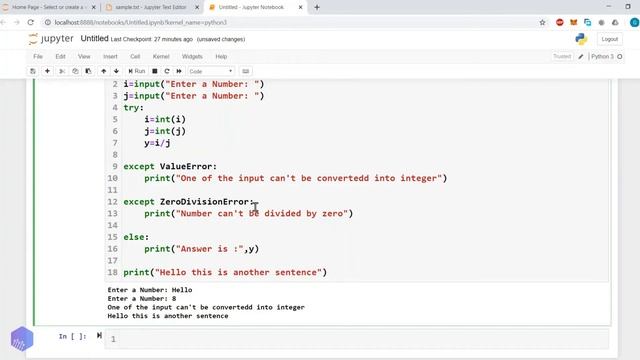Move selected cell down arrow icon

pos(116,71)
